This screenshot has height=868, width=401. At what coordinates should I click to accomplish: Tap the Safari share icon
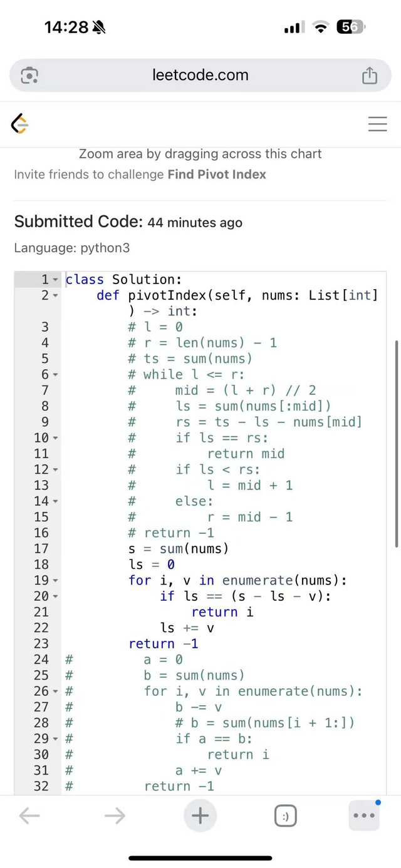[x=370, y=75]
